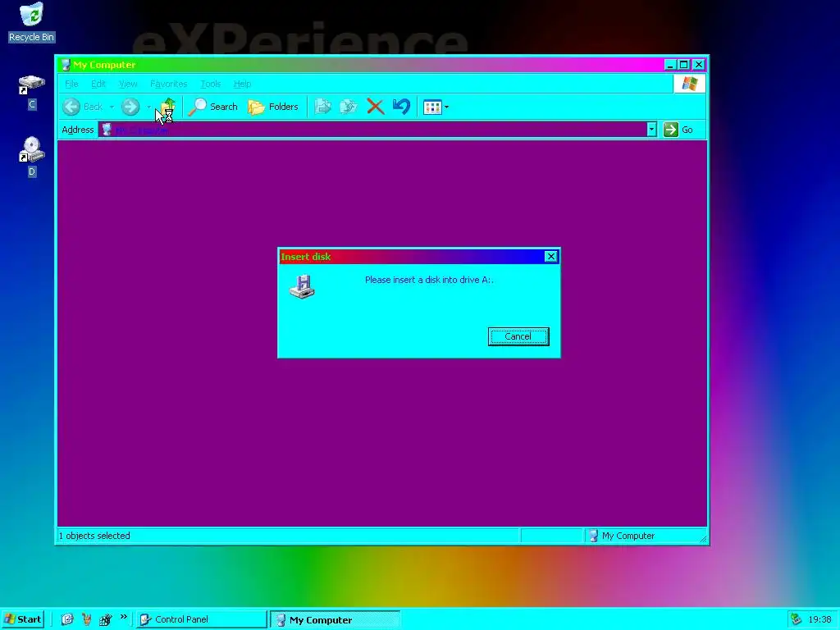Maximize the My Computer window
Viewport: 840px width, 630px height.
pos(684,65)
